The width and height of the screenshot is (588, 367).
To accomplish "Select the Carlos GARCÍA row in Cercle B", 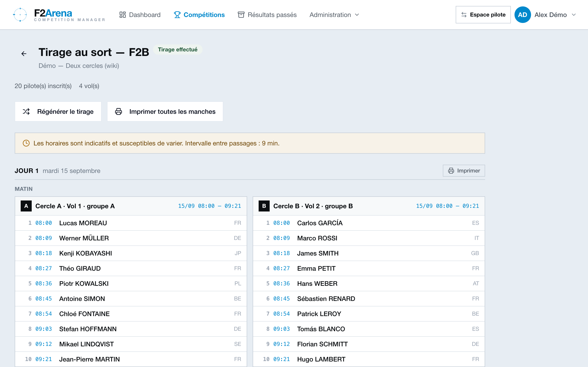I will [369, 223].
